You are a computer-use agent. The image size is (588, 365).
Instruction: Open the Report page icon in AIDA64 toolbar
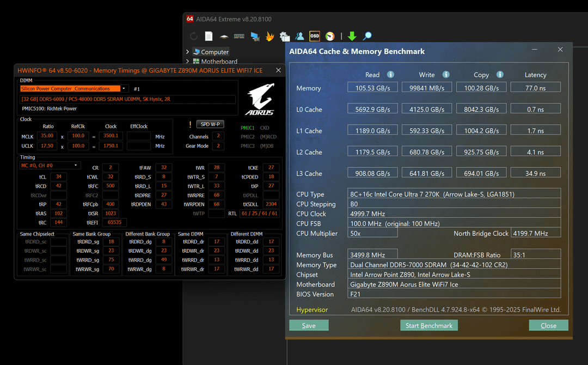pyautogui.click(x=209, y=36)
